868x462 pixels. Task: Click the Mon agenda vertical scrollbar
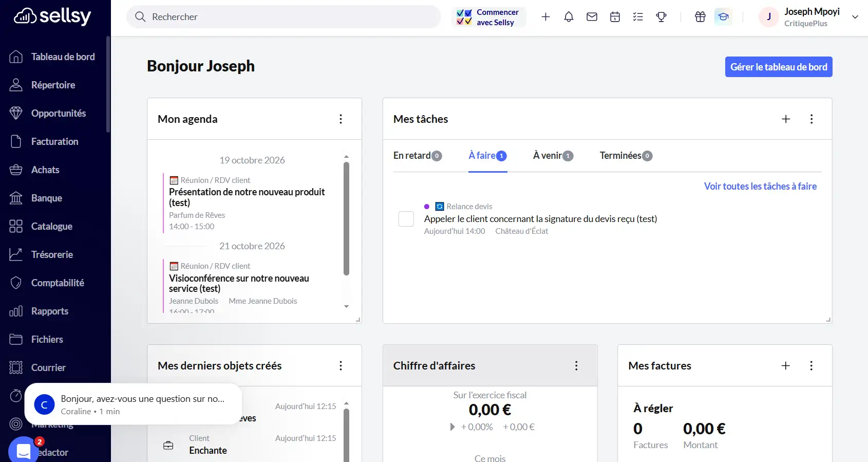(x=346, y=218)
